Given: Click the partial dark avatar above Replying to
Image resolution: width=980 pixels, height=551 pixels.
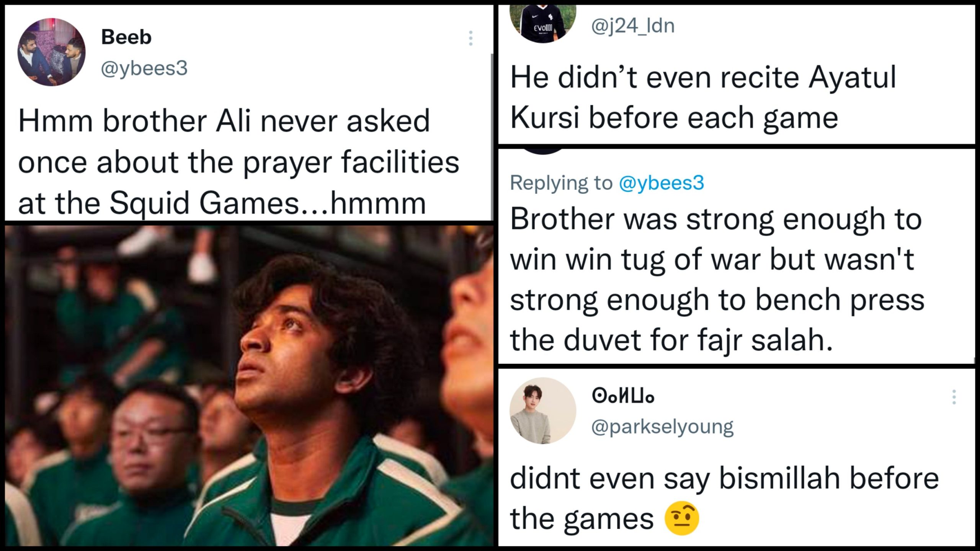Looking at the screenshot, I should (543, 152).
